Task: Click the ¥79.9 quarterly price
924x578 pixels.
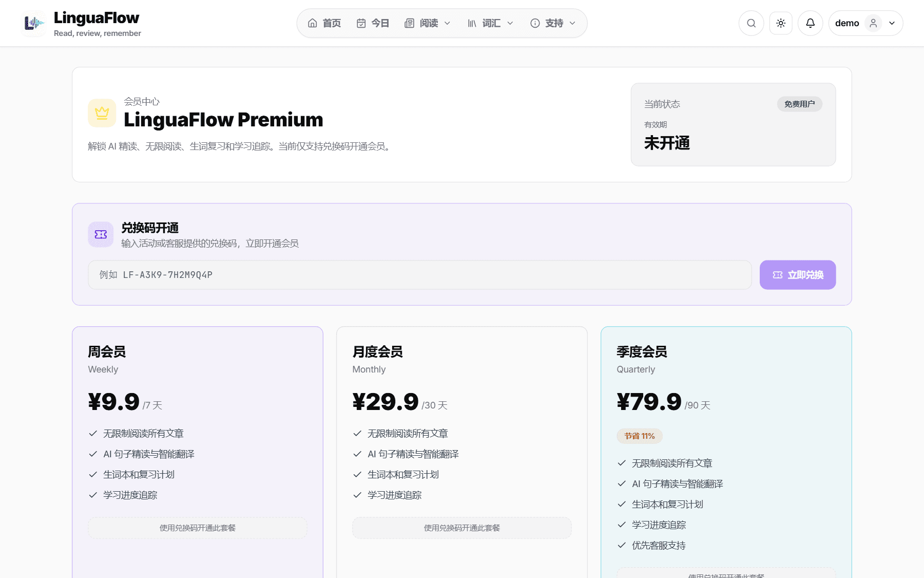Action: (x=649, y=402)
